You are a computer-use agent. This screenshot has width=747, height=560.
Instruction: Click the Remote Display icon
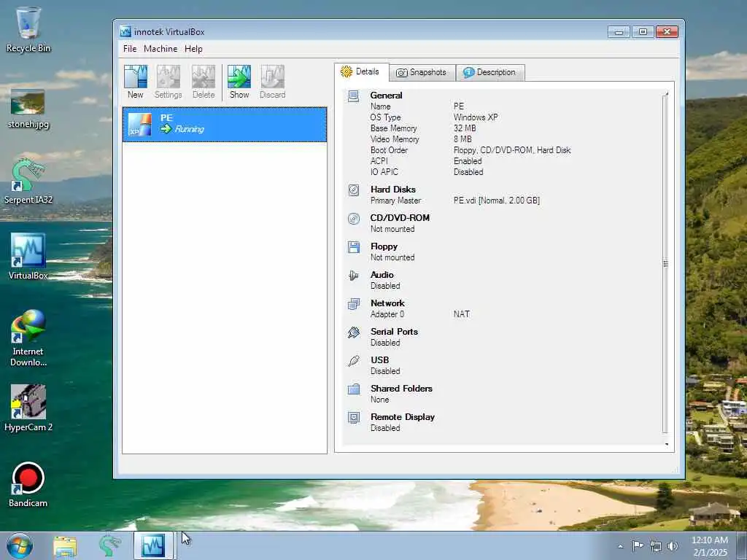[x=354, y=418]
